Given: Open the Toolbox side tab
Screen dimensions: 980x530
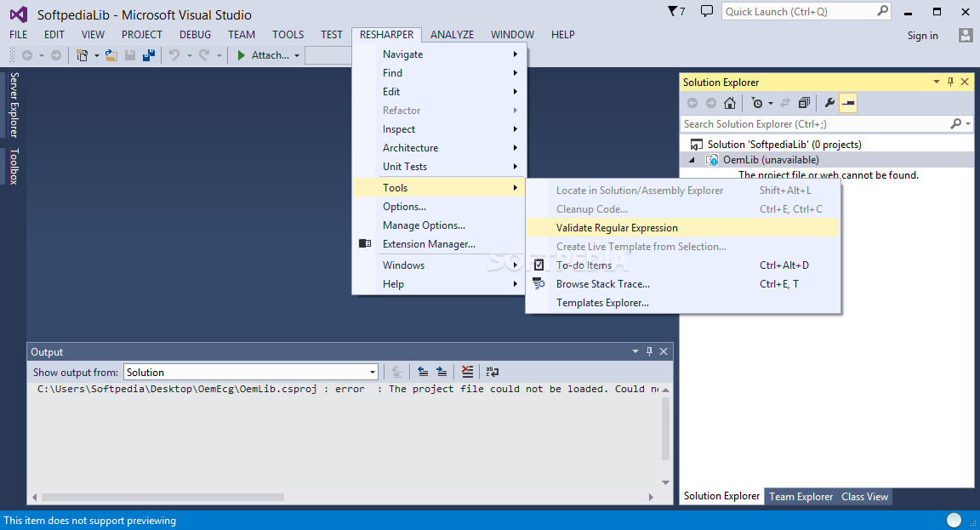Looking at the screenshot, I should pos(14,167).
